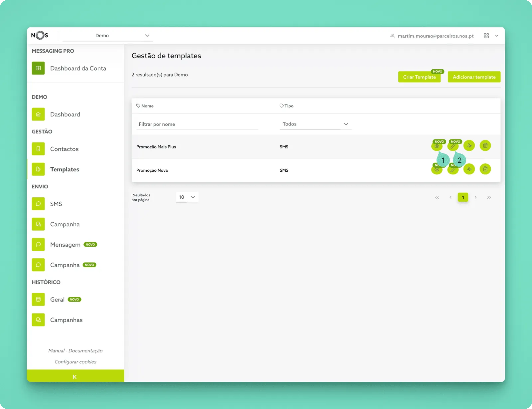This screenshot has width=532, height=409.
Task: Sort by Tipo column header
Action: tap(287, 106)
